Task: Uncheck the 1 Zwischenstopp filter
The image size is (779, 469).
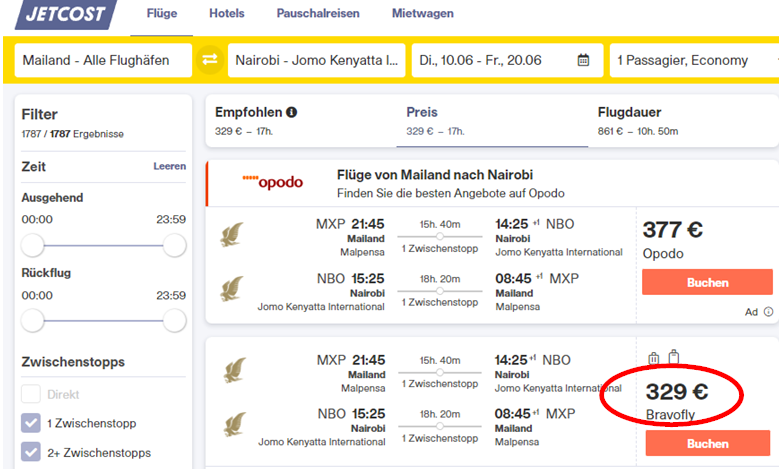Action: pyautogui.click(x=31, y=423)
